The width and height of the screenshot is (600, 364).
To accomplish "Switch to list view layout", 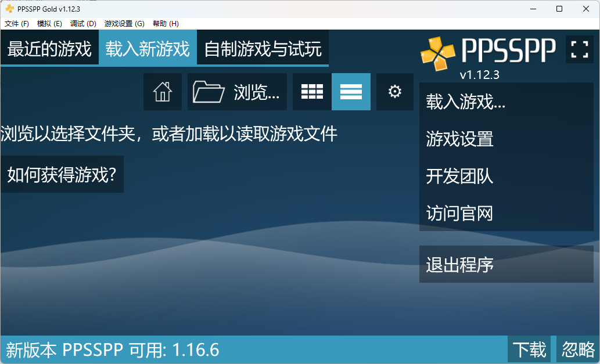I will click(x=351, y=92).
